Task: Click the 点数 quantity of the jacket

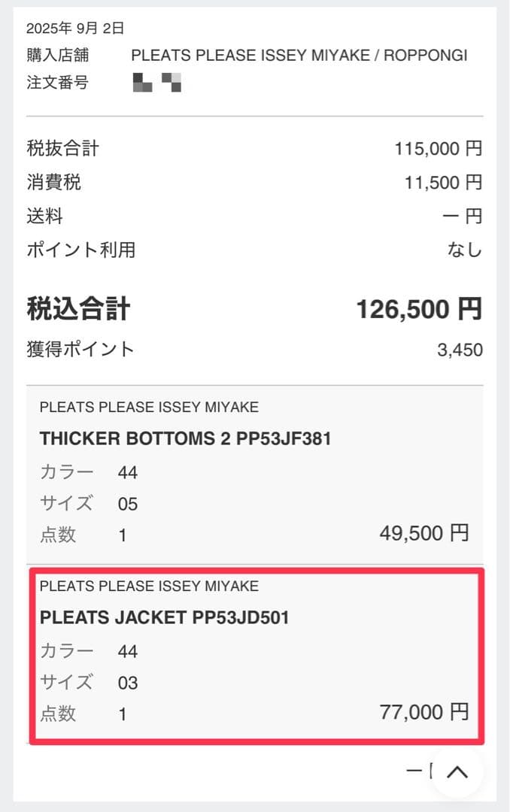Action: 123,714
